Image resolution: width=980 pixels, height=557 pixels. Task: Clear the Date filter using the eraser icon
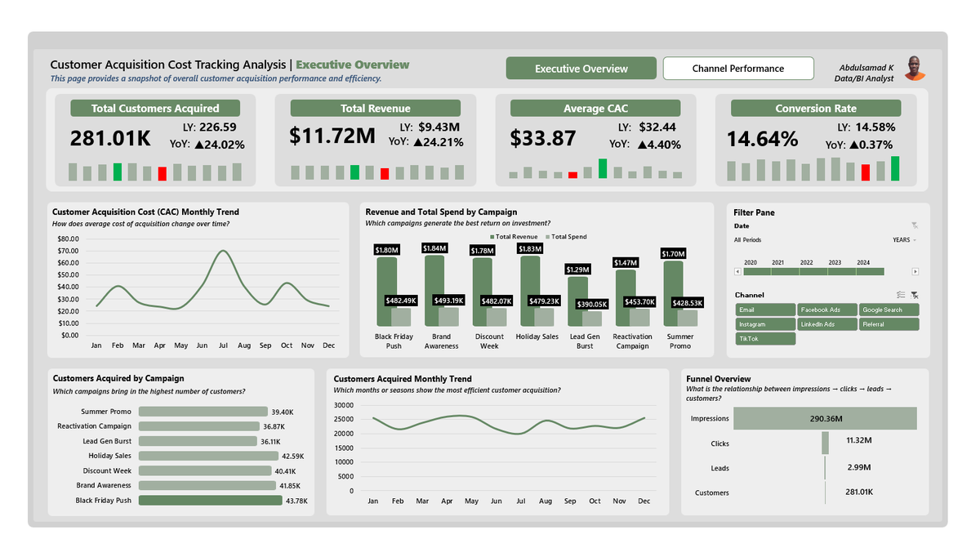pyautogui.click(x=915, y=225)
